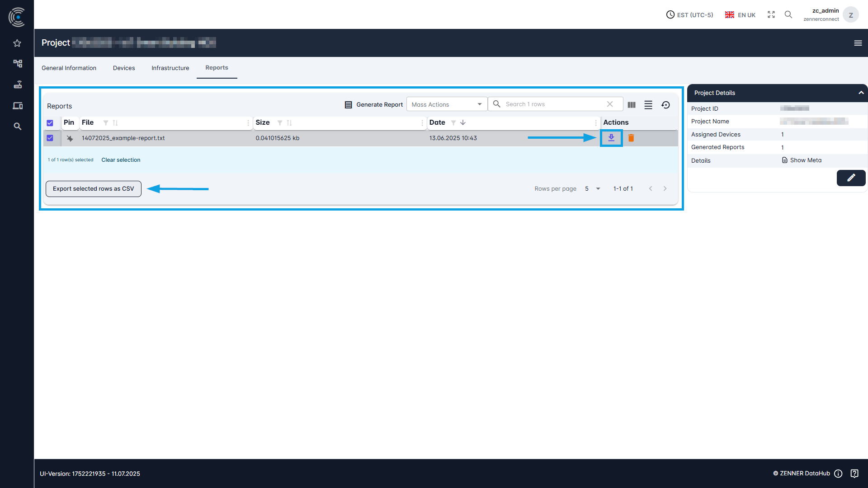Click Export selected rows as CSV
The width and height of the screenshot is (868, 488).
tap(93, 188)
